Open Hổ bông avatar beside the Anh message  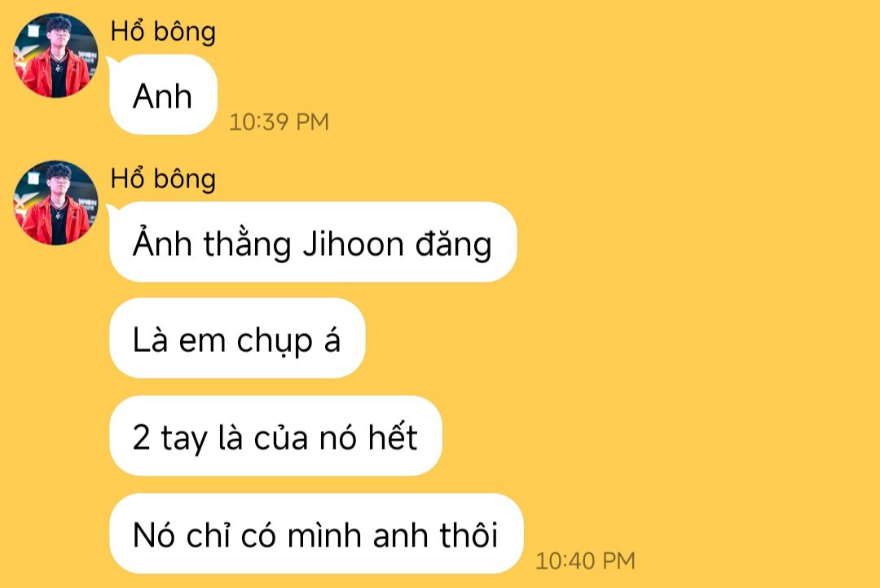point(55,55)
